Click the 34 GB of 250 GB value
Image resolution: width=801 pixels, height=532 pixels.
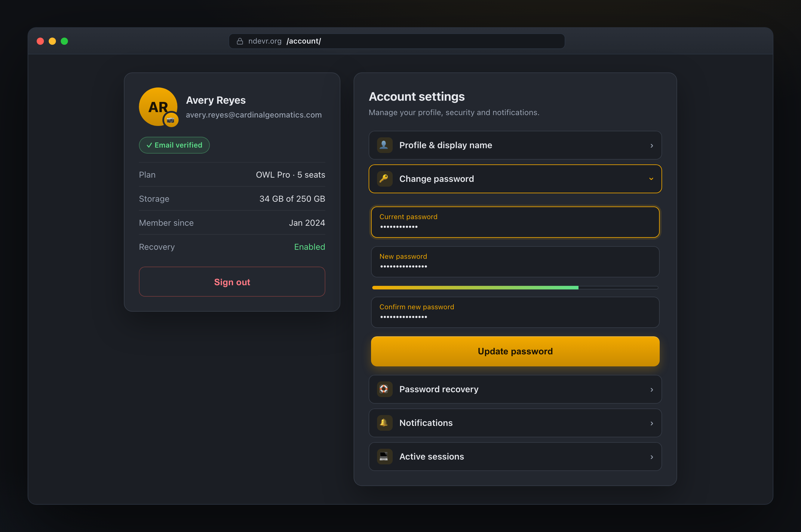(292, 199)
